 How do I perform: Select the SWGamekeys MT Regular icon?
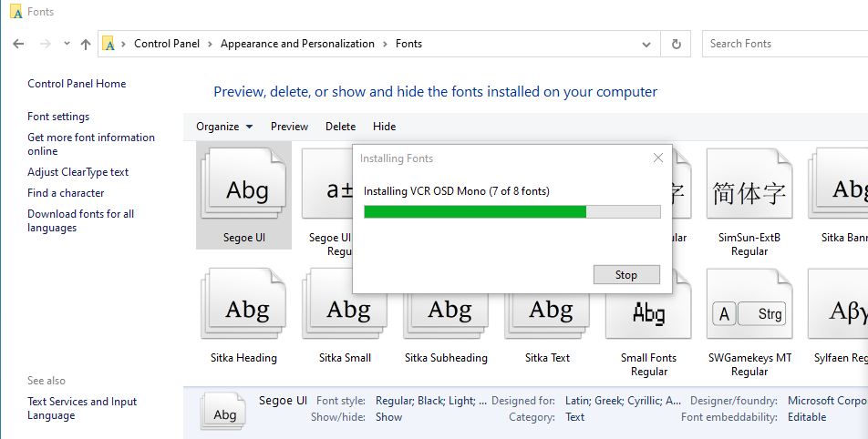click(x=749, y=304)
